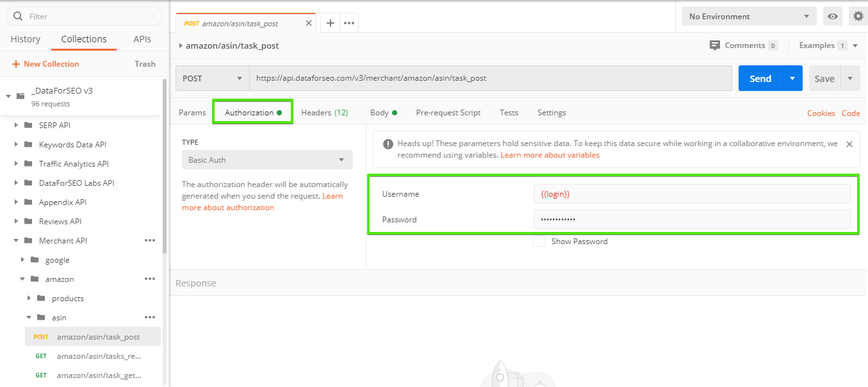Image resolution: width=868 pixels, height=387 pixels.
Task: Open the Headers (12) tab
Action: (x=325, y=113)
